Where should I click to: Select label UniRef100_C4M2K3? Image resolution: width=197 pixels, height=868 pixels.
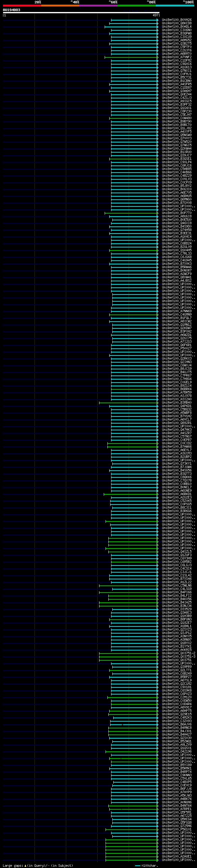pyautogui.click(x=177, y=718)
